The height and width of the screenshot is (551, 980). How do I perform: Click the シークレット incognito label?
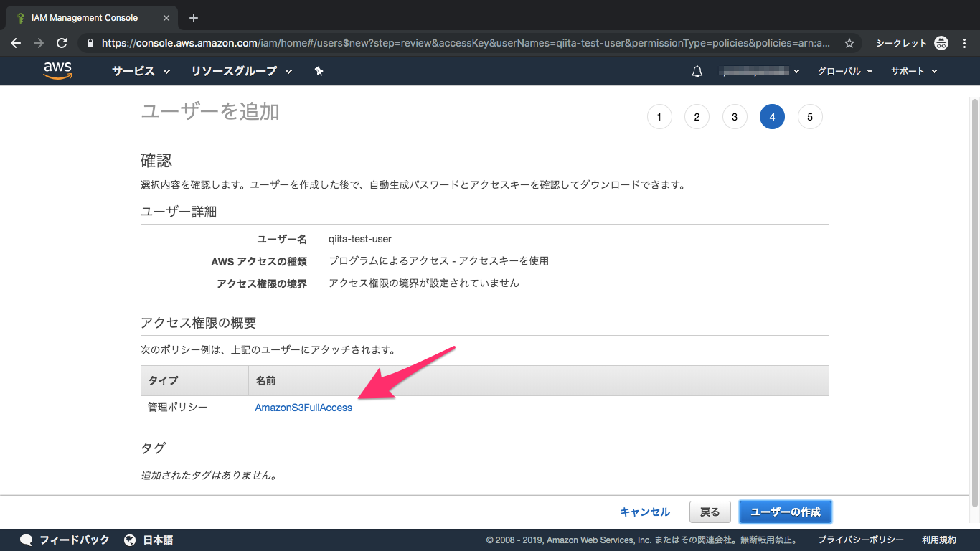[901, 43]
